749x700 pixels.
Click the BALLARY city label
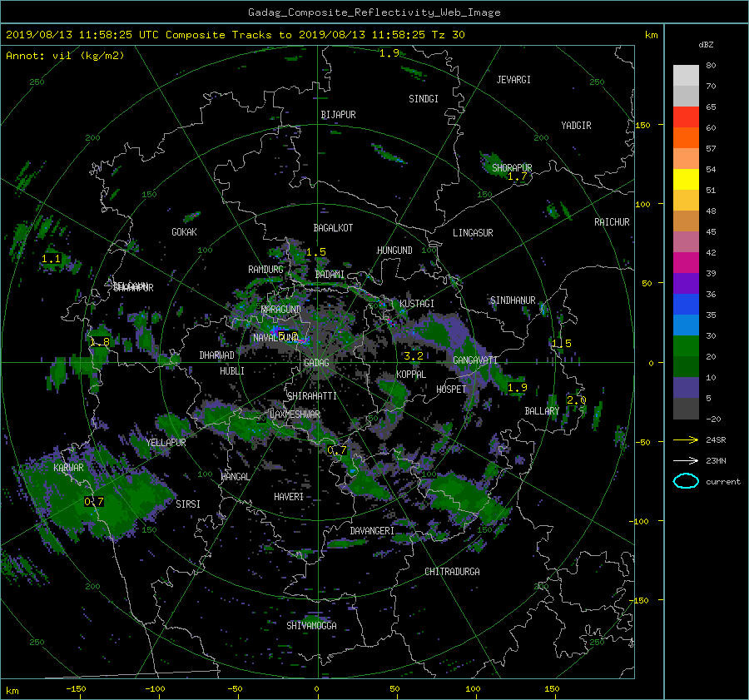pos(542,411)
